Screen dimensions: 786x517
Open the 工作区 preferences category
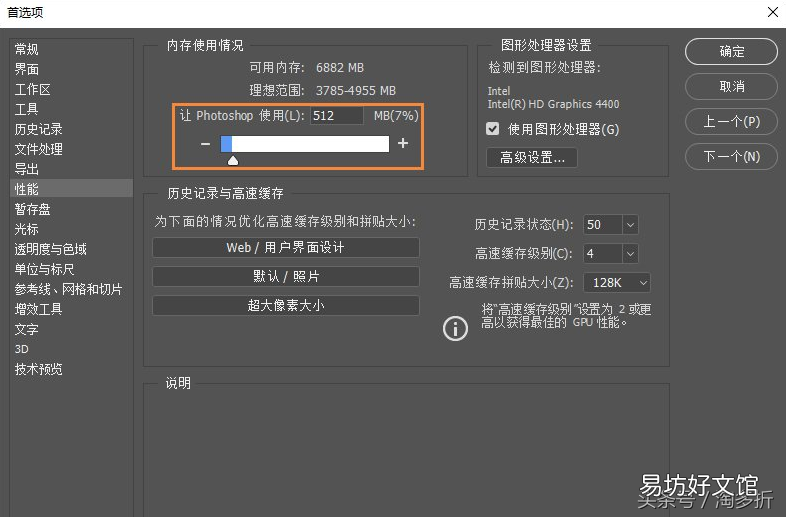coord(33,89)
